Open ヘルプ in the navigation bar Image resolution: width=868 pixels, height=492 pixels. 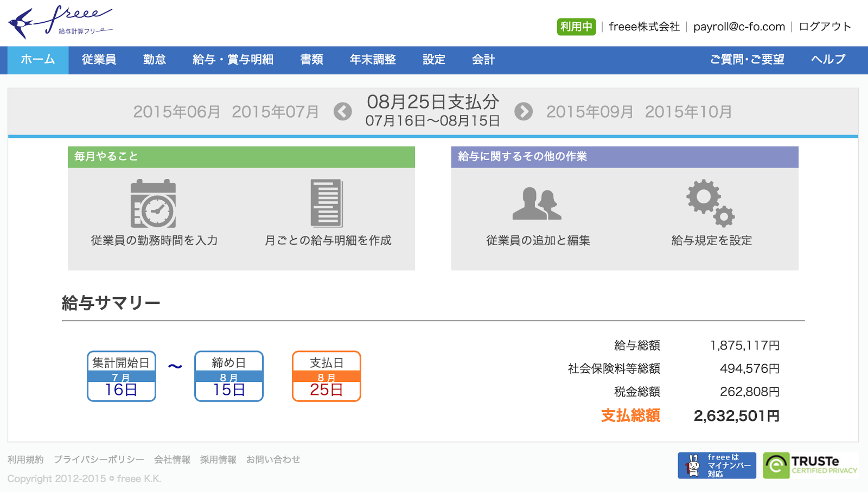pos(828,60)
